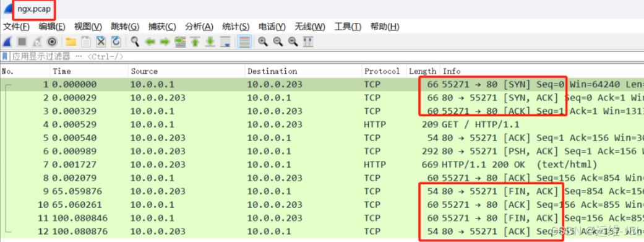Click the resize columns icon
The image size is (644, 242).
click(308, 41)
